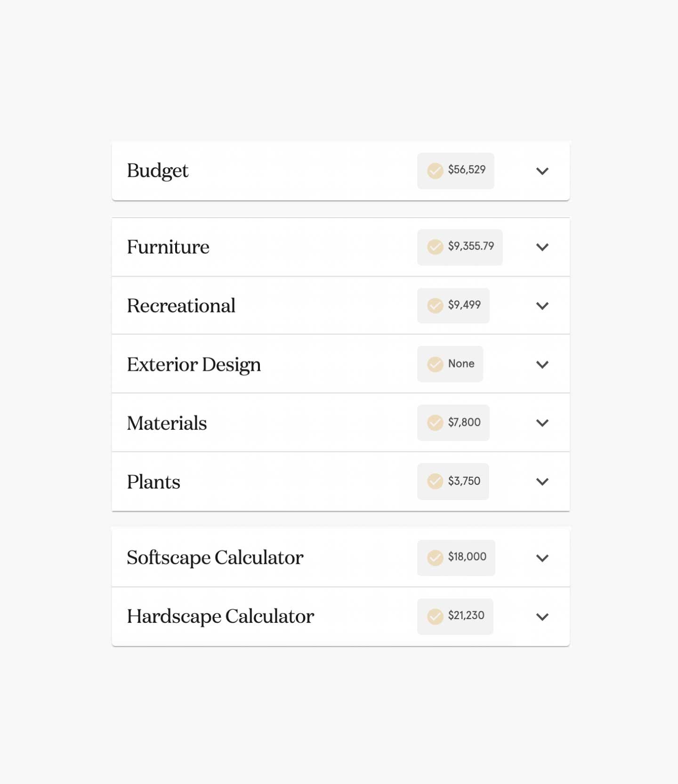Click the $56,529 budget badge

(456, 171)
